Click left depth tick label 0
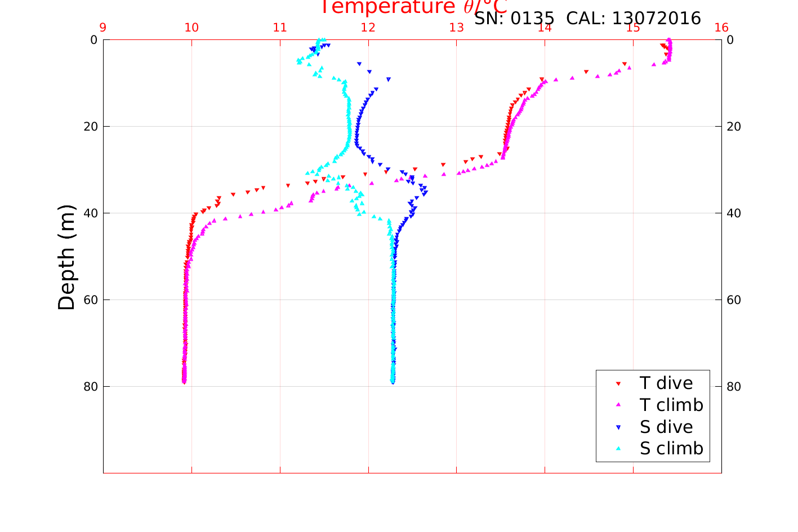Screen dimensions: 798x532 (94, 40)
